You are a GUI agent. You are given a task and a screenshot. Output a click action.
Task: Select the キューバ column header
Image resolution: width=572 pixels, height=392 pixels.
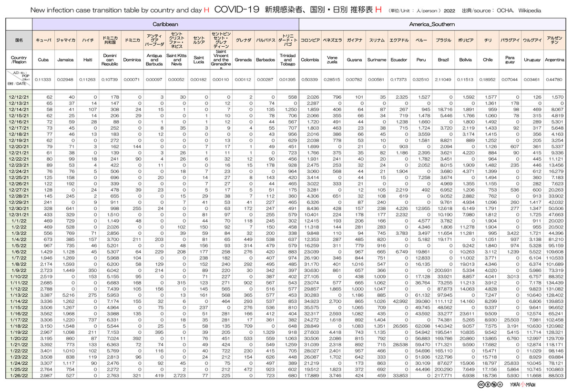(x=43, y=41)
